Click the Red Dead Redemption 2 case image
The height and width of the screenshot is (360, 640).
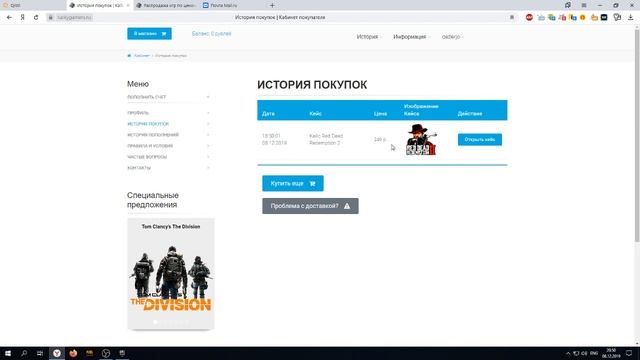pyautogui.click(x=421, y=140)
